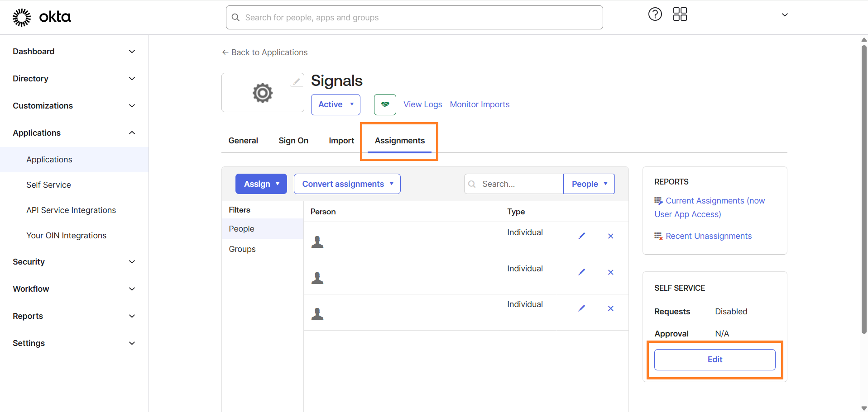Open Recent Unassignments report link

click(x=709, y=236)
